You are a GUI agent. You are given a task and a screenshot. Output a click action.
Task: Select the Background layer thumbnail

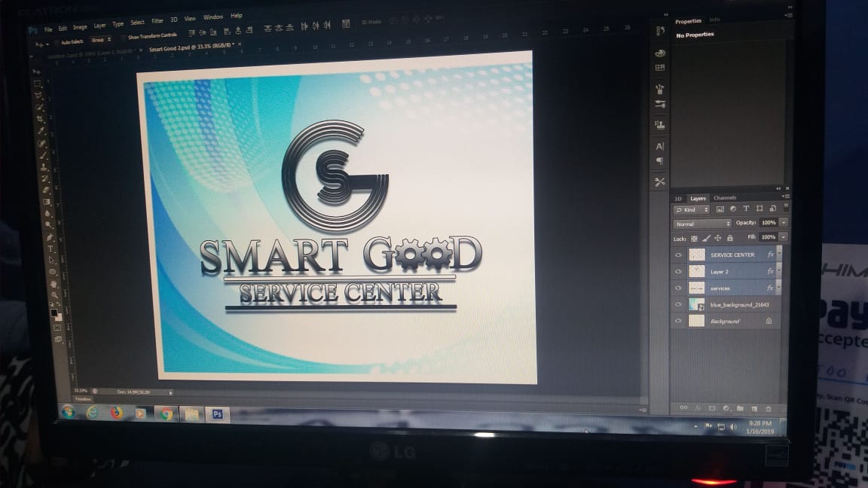[696, 321]
